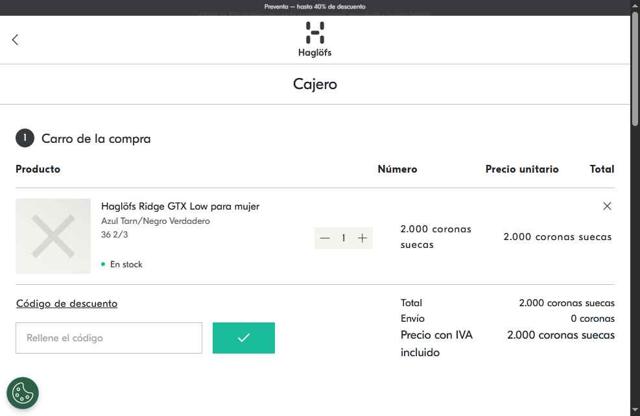Click the 'Producto' column header
The image size is (640, 416).
[x=38, y=169]
